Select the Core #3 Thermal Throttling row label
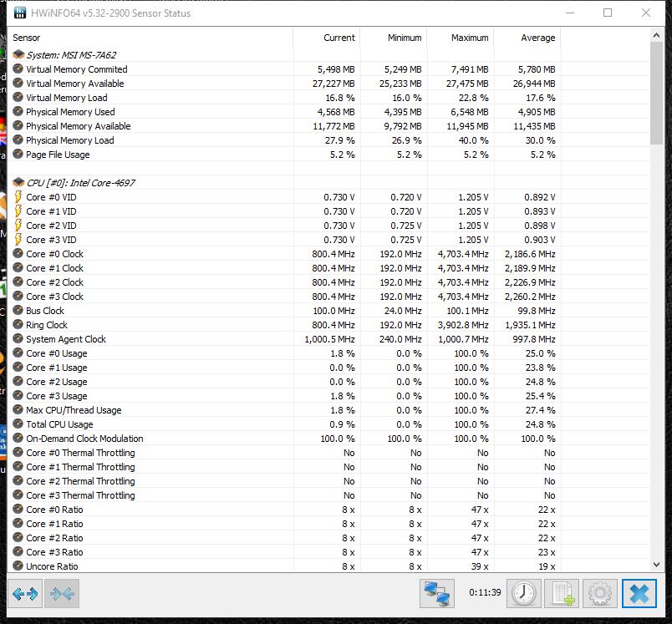Screen dimensions: 672x624 coord(80,495)
